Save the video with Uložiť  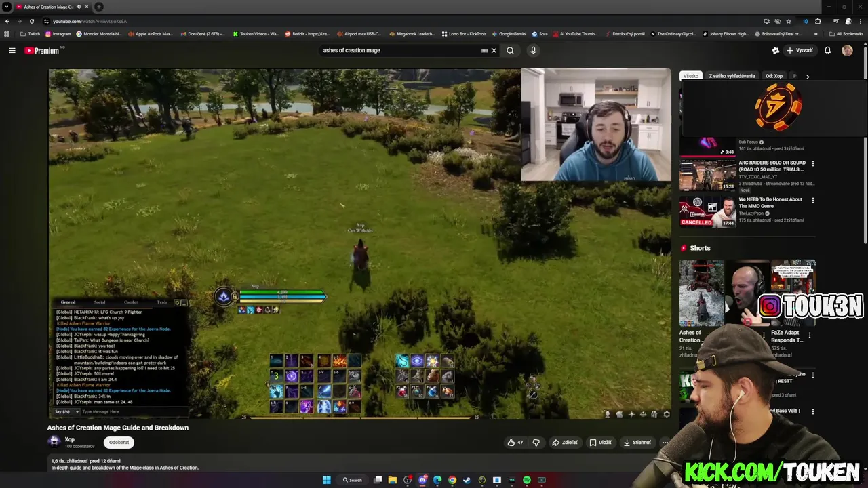[x=601, y=443]
